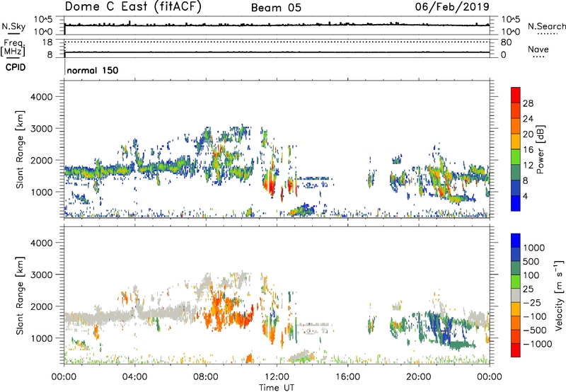
Task: Click the '4' tick on the Power color bar
Action: [525, 196]
